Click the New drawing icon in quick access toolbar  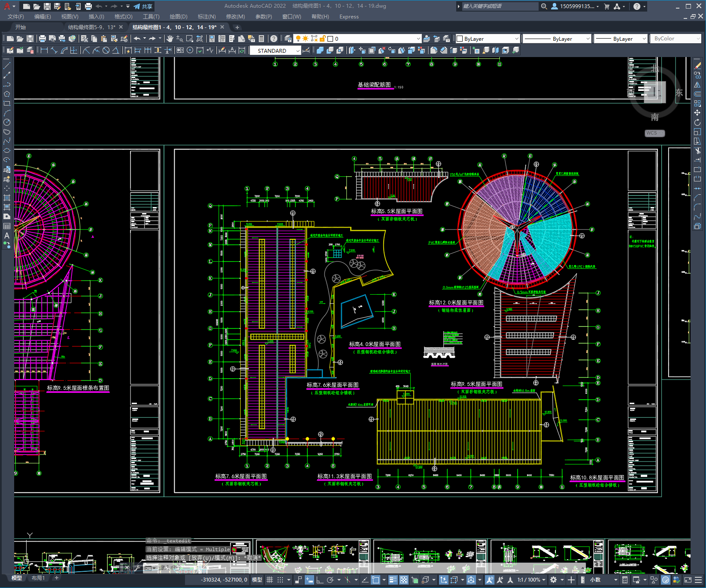27,6
